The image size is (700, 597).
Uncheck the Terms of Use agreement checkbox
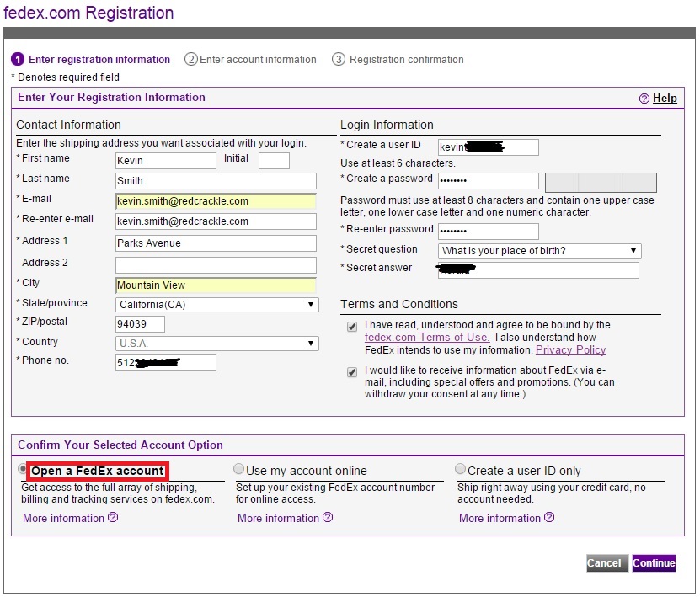coord(352,326)
